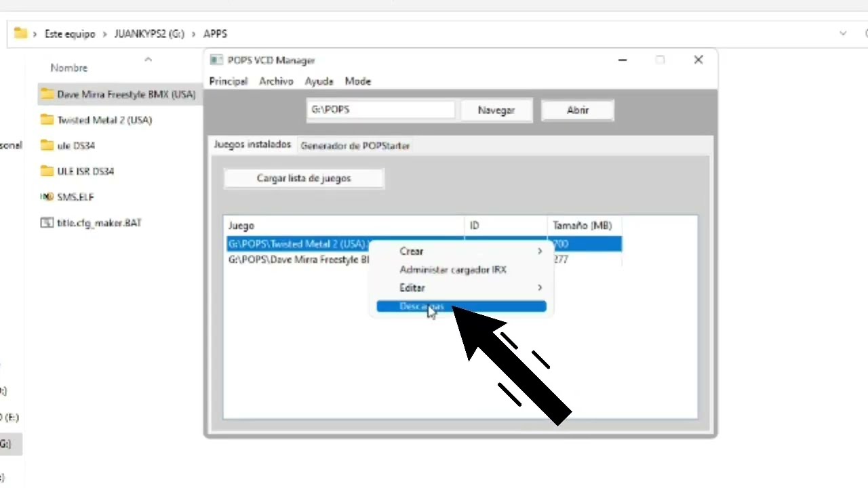Image resolution: width=868 pixels, height=488 pixels.
Task: Select Dave Mirra Freestyle game row
Action: [424, 260]
